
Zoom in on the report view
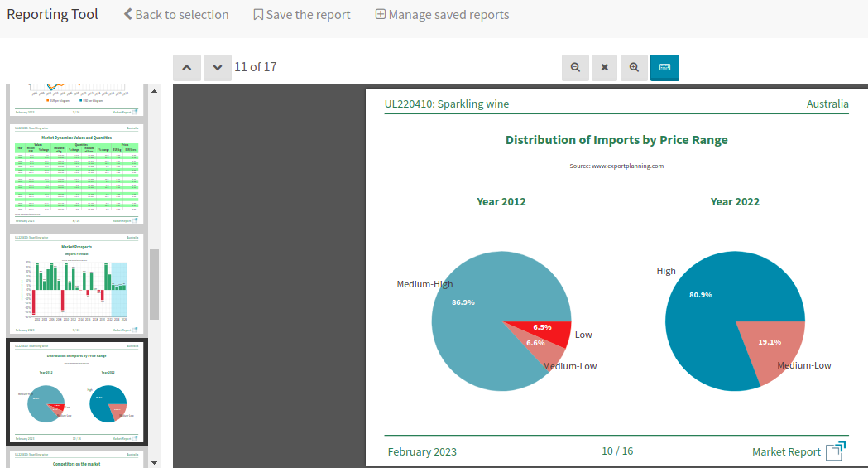(x=634, y=68)
